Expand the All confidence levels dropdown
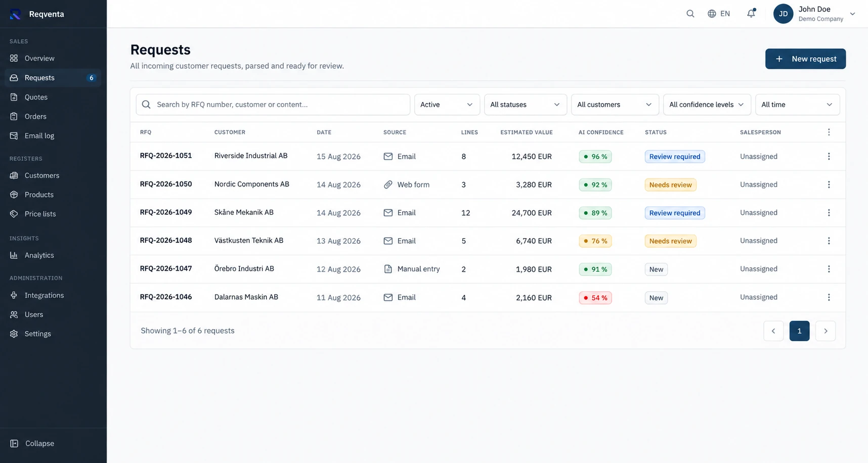Image resolution: width=868 pixels, height=463 pixels. 707,105
